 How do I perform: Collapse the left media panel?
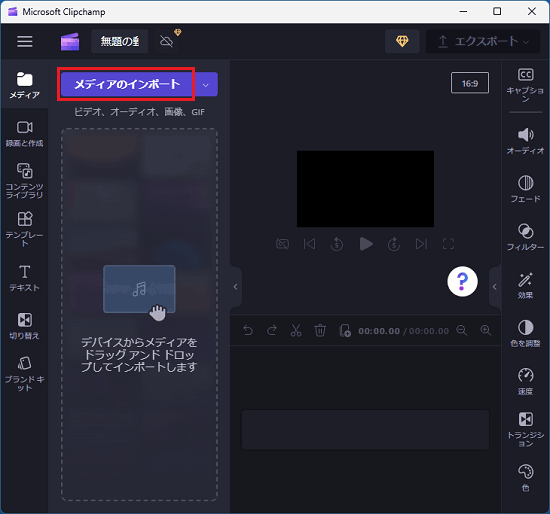pyautogui.click(x=236, y=287)
